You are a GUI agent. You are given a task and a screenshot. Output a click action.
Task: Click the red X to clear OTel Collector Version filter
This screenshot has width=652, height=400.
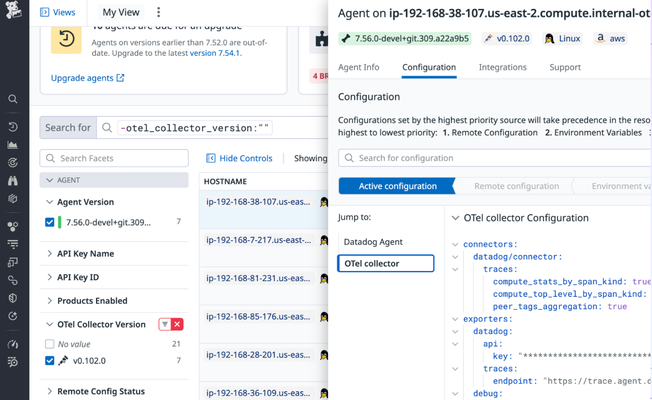point(177,324)
